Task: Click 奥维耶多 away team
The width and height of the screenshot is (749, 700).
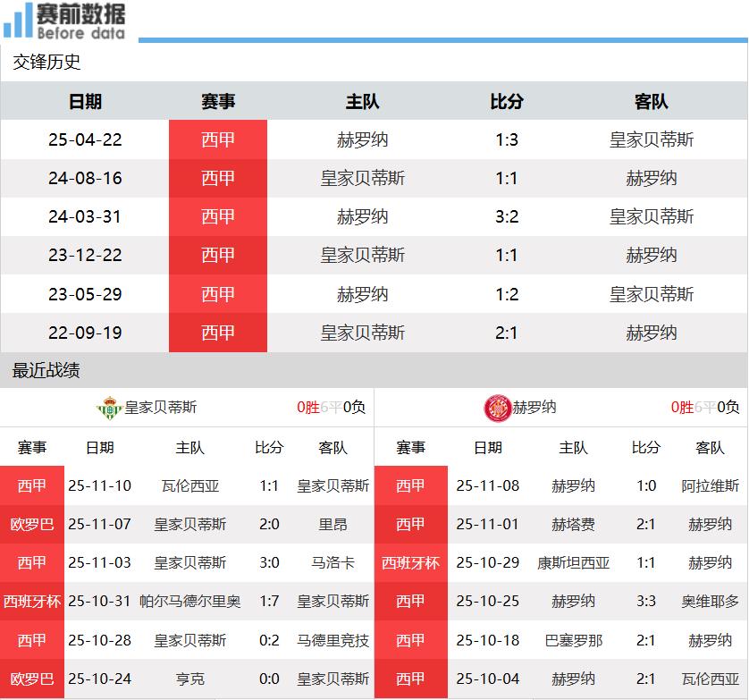Action: 711,601
